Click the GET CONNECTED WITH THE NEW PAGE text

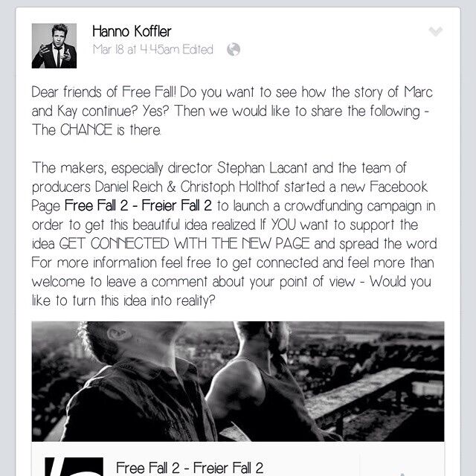coord(184,243)
